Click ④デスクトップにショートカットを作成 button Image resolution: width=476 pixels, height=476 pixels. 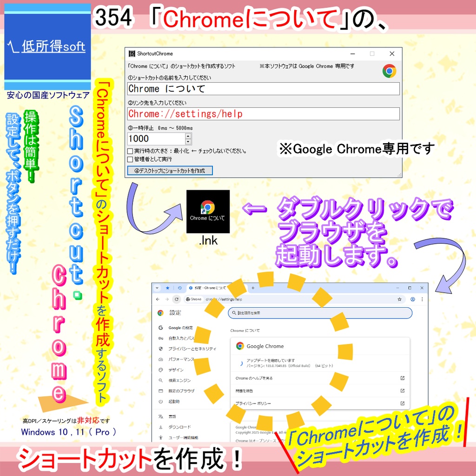pyautogui.click(x=170, y=171)
